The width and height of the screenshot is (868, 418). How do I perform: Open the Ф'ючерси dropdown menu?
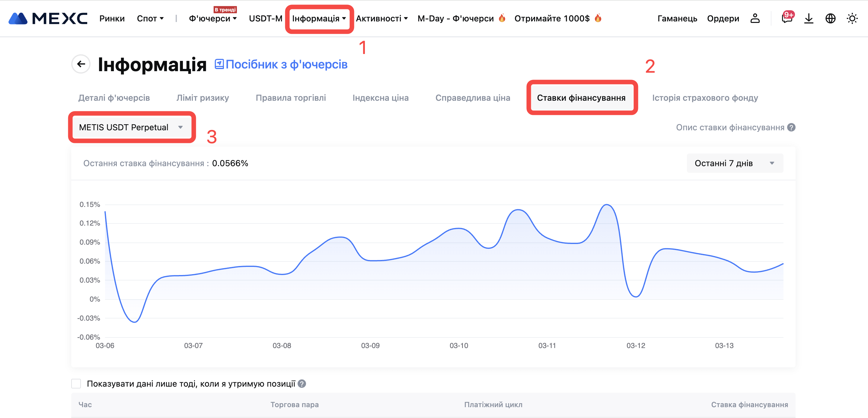click(212, 18)
